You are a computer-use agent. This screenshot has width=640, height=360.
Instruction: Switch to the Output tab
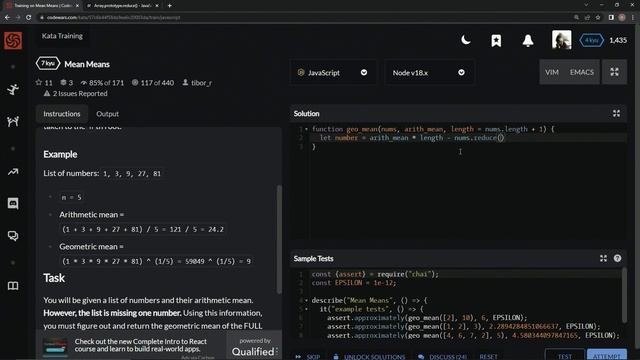pos(107,114)
